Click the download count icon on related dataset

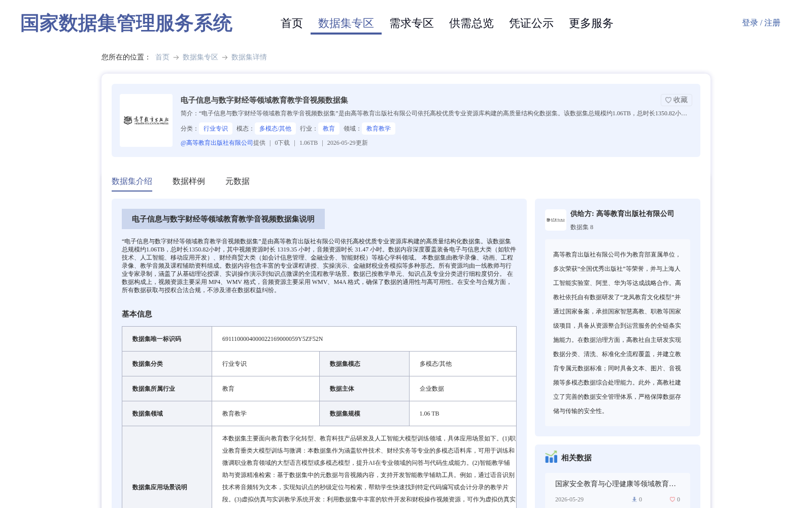pyautogui.click(x=634, y=499)
